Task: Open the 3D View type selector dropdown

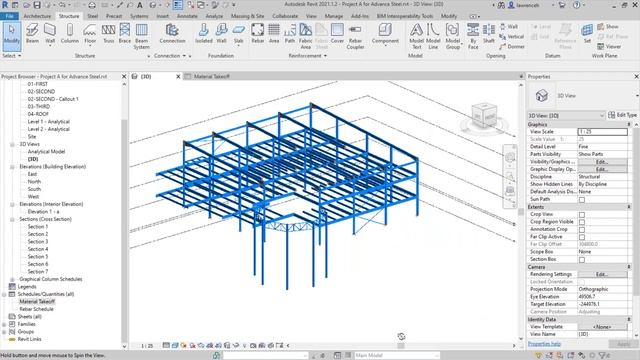Action: tap(566, 116)
